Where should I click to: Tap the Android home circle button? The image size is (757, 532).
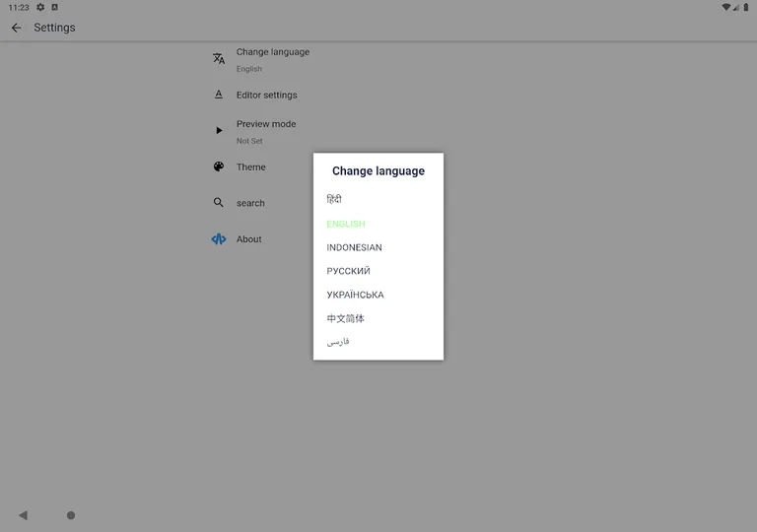pyautogui.click(x=71, y=515)
